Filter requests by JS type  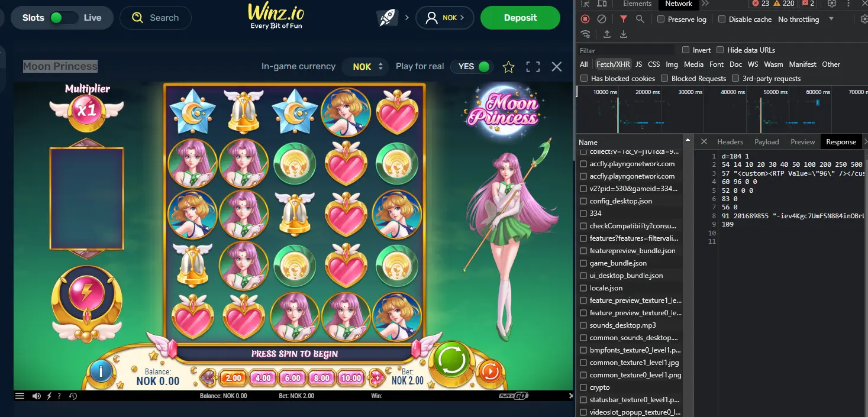coord(638,64)
